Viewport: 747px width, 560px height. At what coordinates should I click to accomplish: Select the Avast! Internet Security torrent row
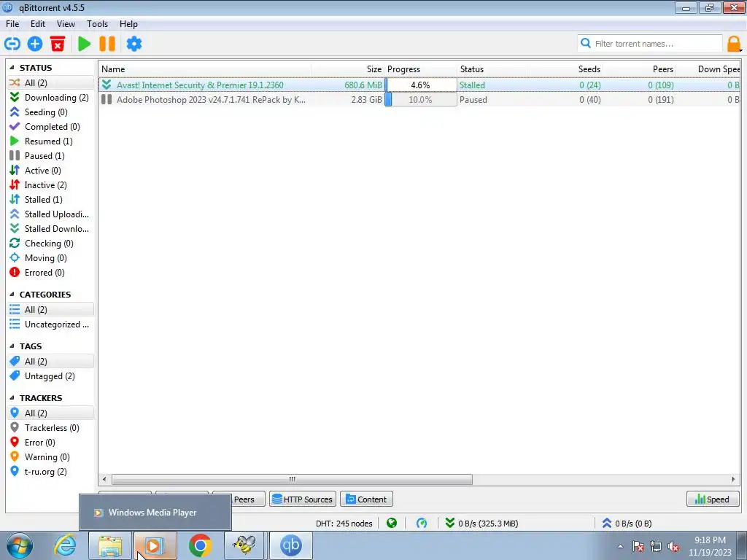click(x=419, y=85)
